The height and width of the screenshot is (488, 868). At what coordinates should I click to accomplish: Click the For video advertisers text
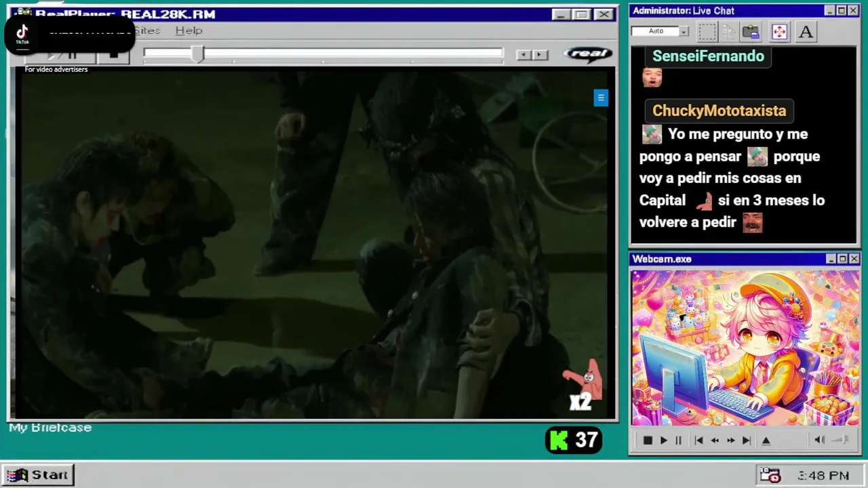(x=56, y=69)
